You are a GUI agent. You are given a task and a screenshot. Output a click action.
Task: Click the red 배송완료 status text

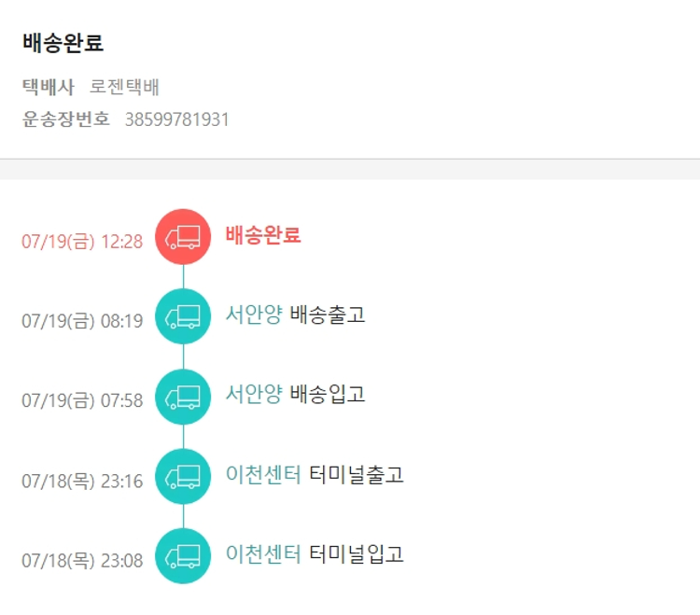click(263, 235)
